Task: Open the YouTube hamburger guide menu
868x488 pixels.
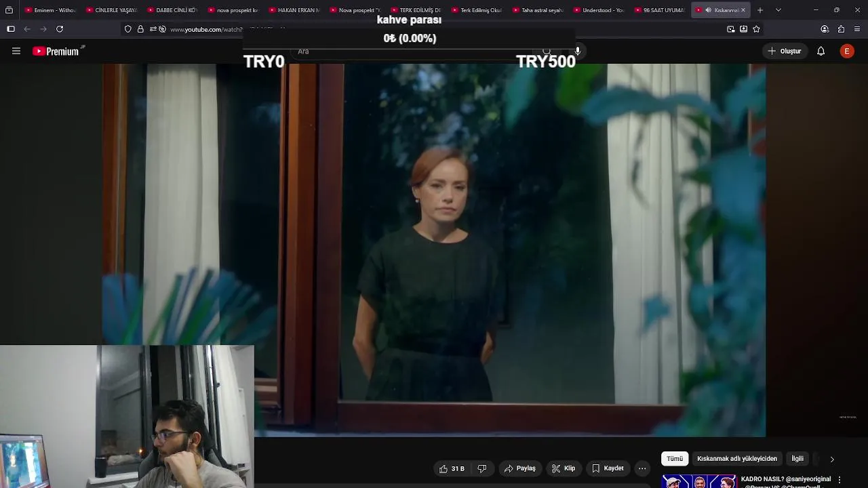Action: pyautogui.click(x=16, y=51)
